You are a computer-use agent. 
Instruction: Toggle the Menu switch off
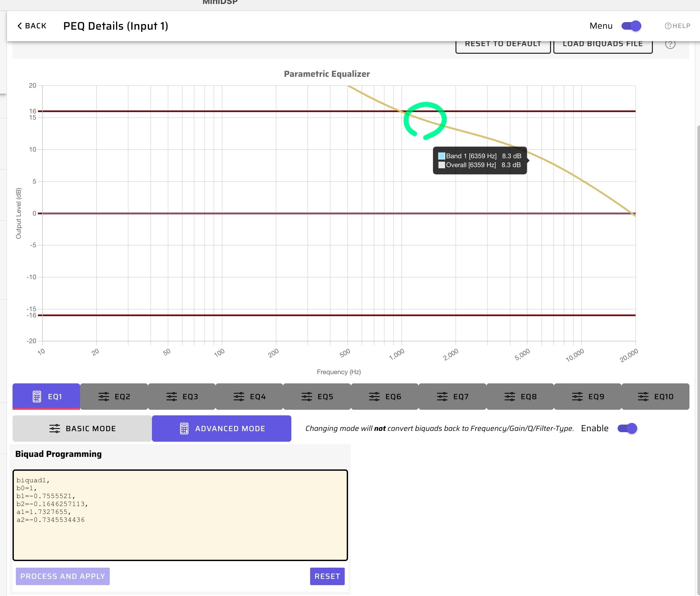[x=631, y=26]
